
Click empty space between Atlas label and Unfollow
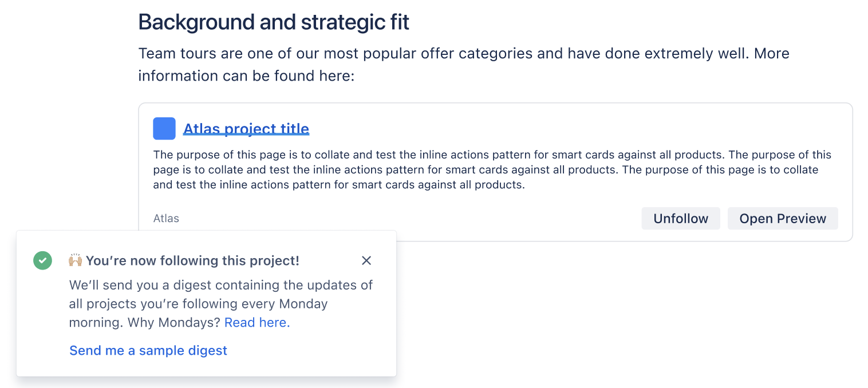(409, 219)
